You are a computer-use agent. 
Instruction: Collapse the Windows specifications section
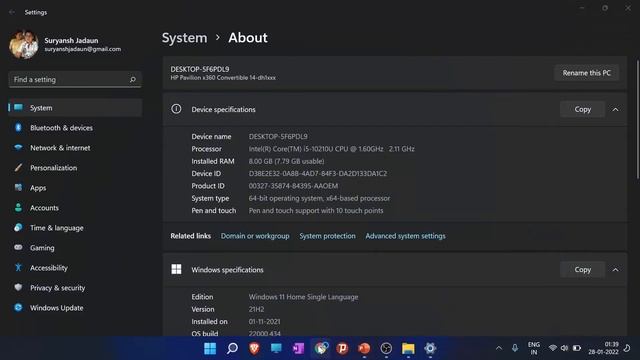[x=616, y=270]
